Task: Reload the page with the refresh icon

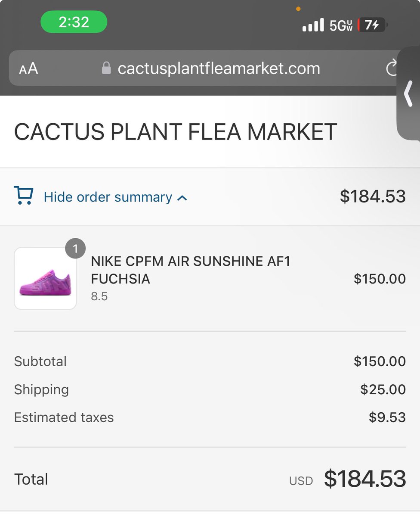Action: [392, 68]
